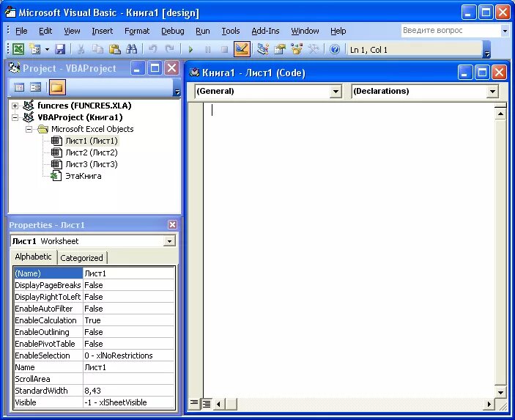Click the Redo arrow icon
This screenshot has width=515, height=420.
[169, 49]
